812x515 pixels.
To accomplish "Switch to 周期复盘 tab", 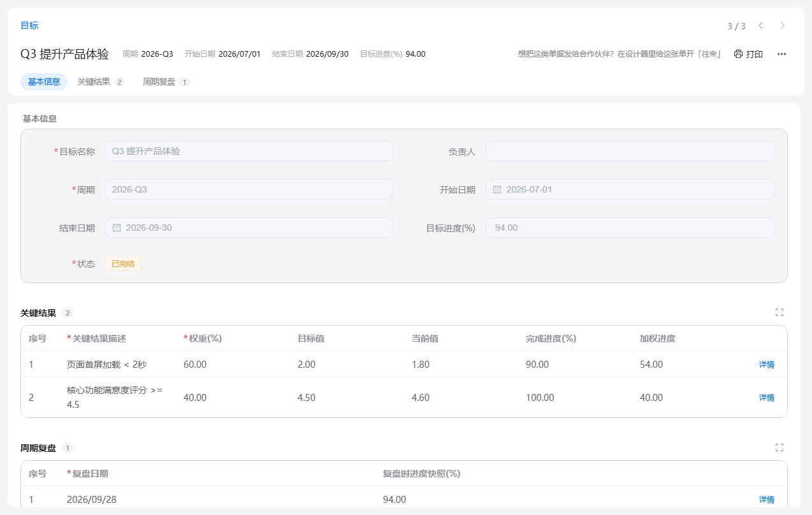I will click(166, 82).
